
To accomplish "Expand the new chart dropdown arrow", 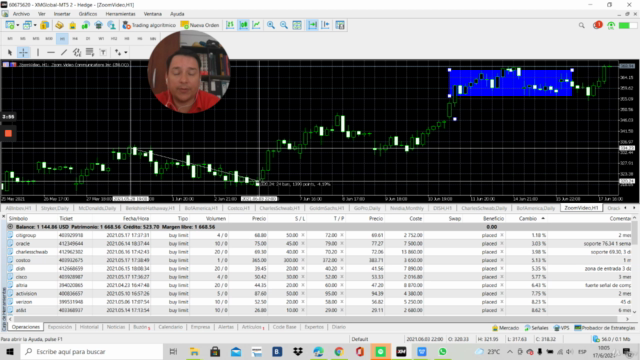I will click(18, 25).
